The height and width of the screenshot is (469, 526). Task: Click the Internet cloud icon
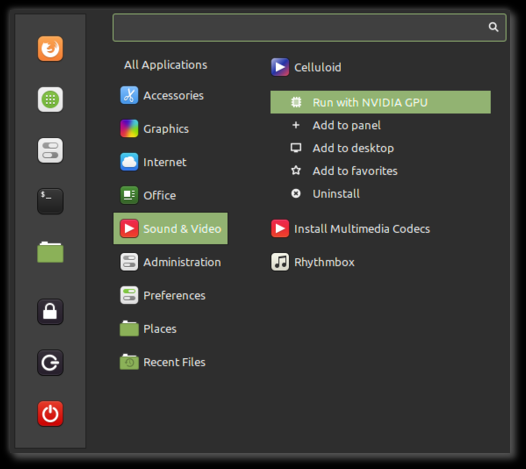click(129, 162)
